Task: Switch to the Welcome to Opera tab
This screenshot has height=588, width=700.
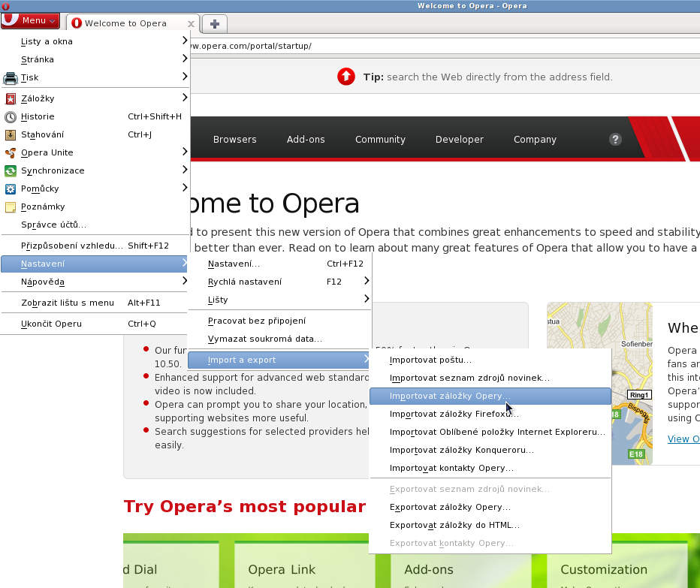Action: pos(131,23)
